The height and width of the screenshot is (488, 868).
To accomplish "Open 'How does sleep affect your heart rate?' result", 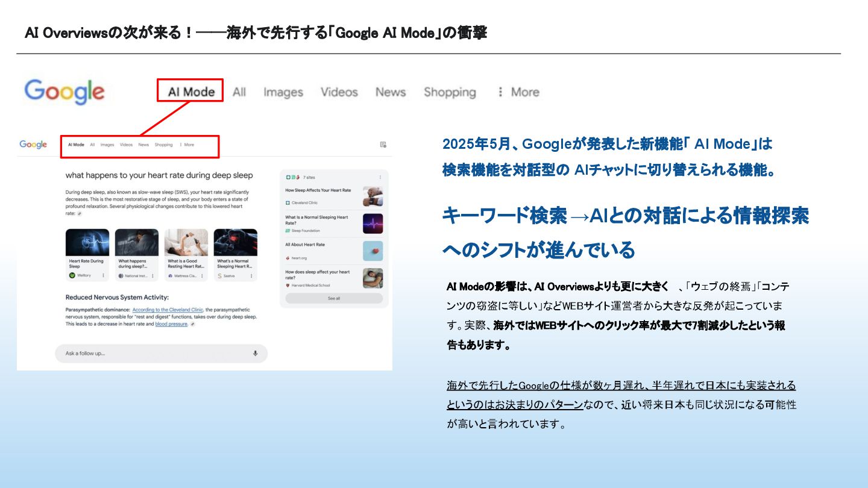I will pos(318,275).
